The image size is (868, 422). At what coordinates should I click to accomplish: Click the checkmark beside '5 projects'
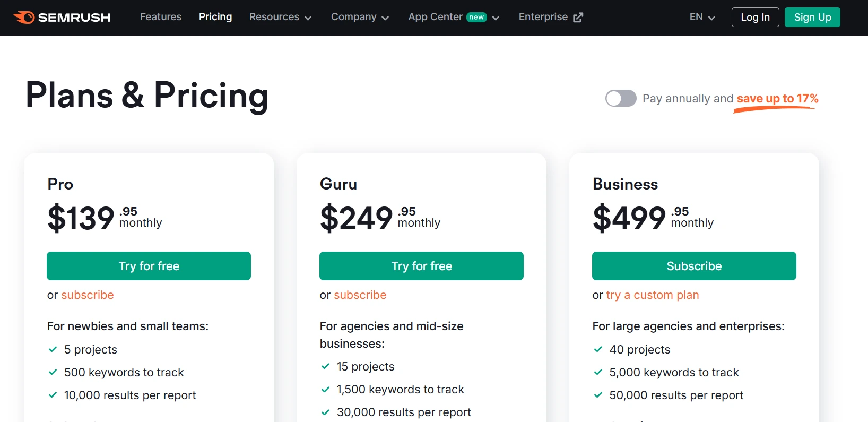pos(53,349)
